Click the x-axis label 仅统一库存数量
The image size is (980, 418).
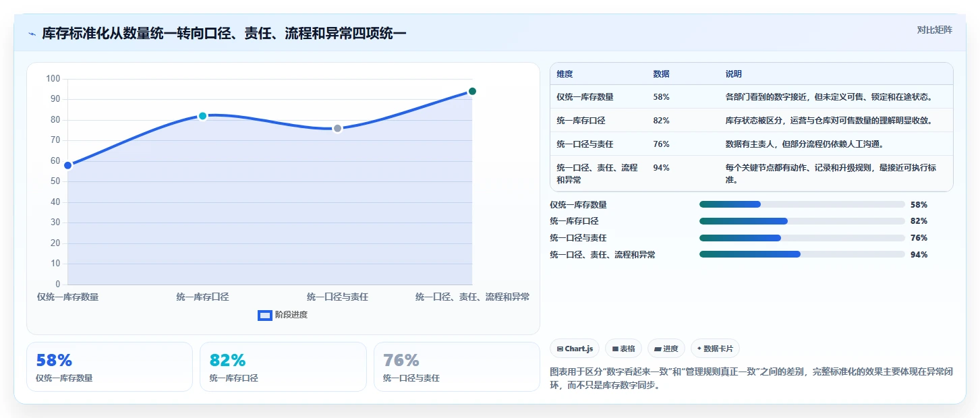tap(67, 297)
